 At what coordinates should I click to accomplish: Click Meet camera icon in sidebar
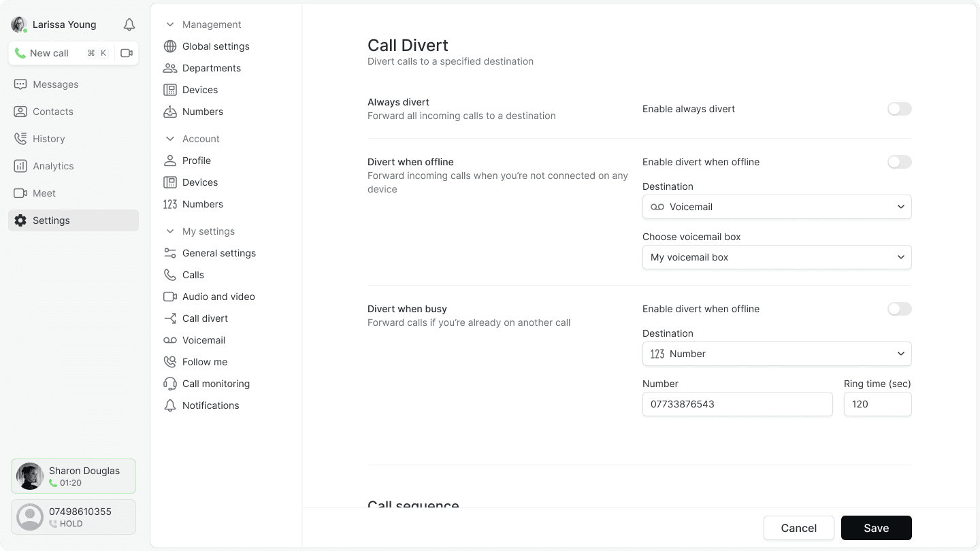pos(20,193)
